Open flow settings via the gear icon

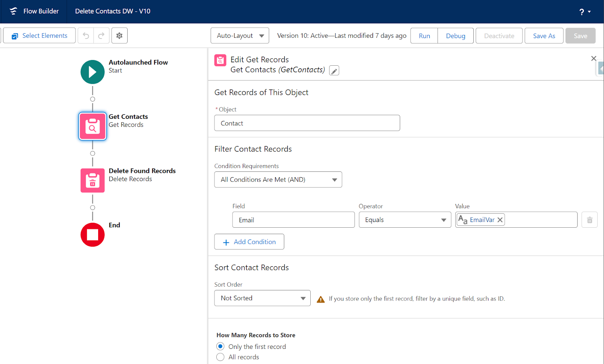coord(119,35)
